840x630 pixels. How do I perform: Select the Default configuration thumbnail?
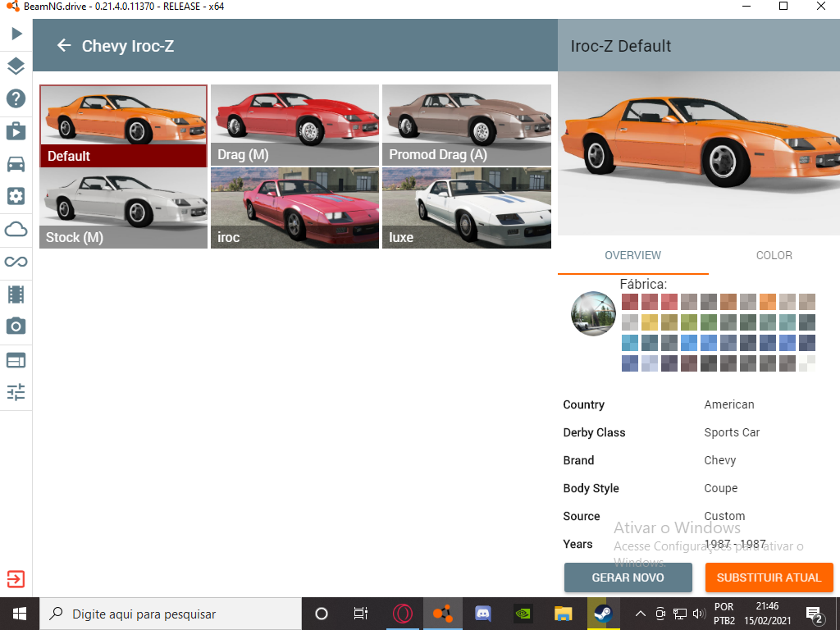pyautogui.click(x=124, y=126)
